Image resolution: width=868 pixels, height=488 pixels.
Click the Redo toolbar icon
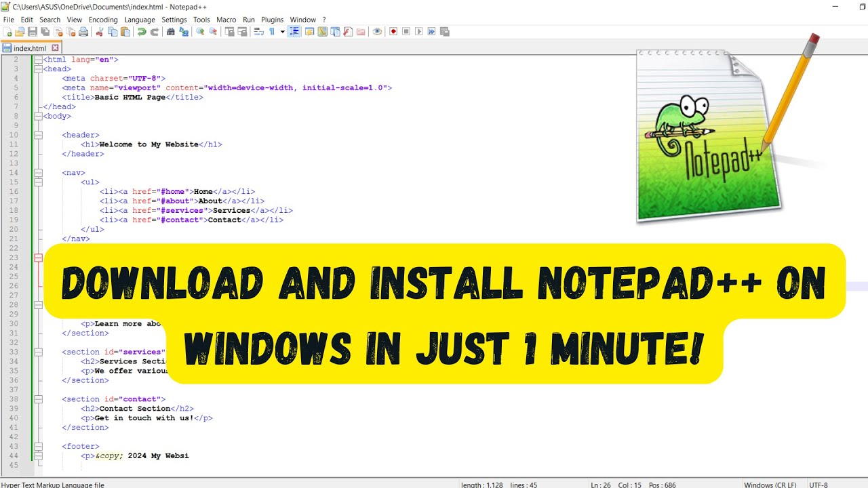coord(155,31)
